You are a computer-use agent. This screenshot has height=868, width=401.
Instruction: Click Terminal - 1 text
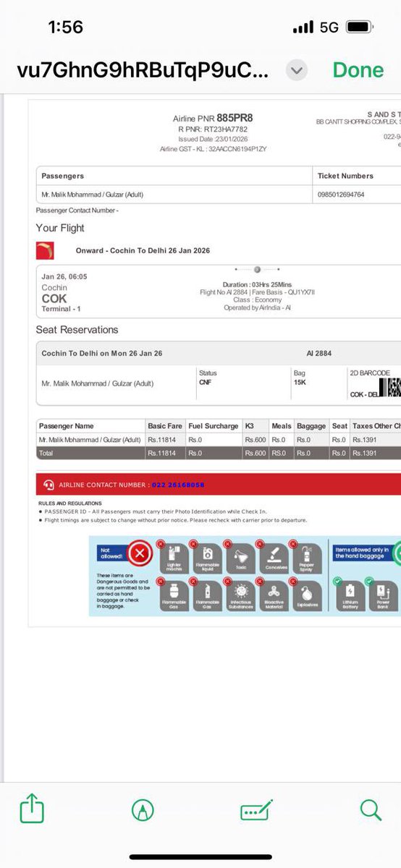(62, 309)
